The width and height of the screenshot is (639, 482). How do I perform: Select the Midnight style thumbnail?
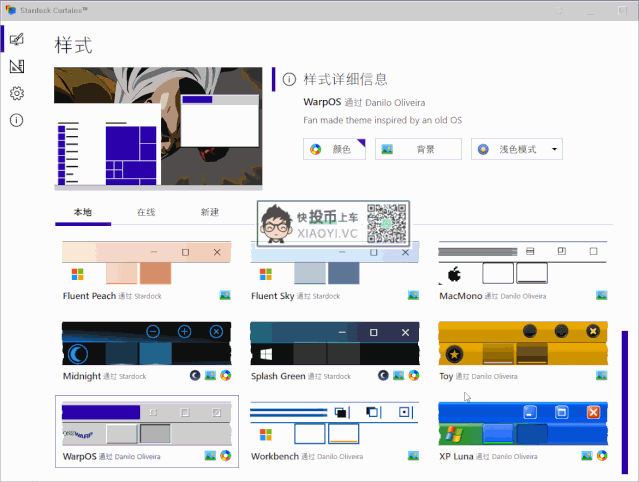147,343
